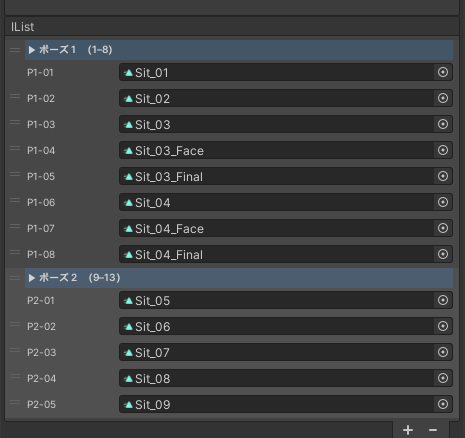Click the animation clip icon of Sit_02
The height and width of the screenshot is (438, 465).
(129, 99)
